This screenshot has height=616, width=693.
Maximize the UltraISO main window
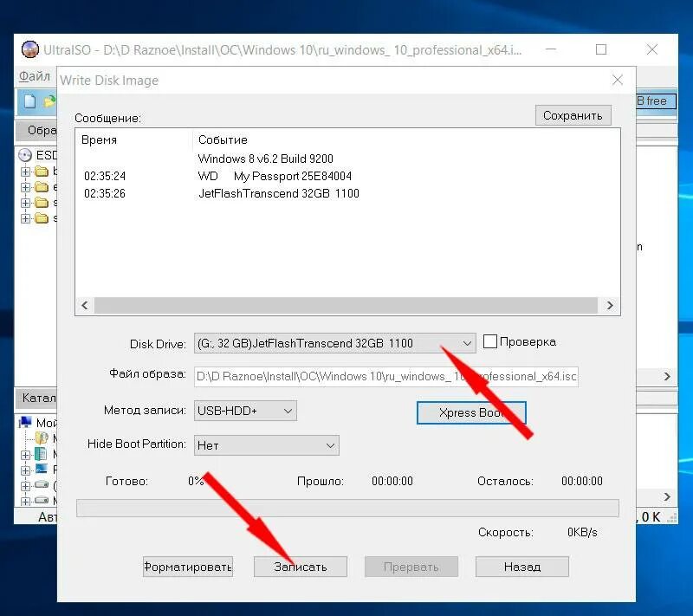[601, 49]
